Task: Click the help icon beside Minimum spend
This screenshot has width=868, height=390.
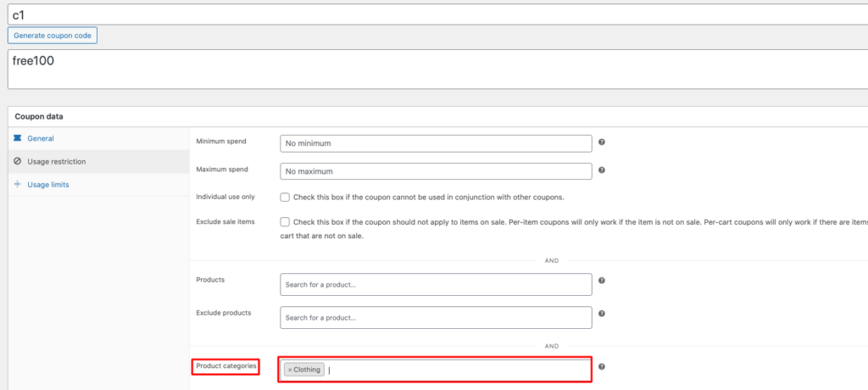Action: pos(601,143)
